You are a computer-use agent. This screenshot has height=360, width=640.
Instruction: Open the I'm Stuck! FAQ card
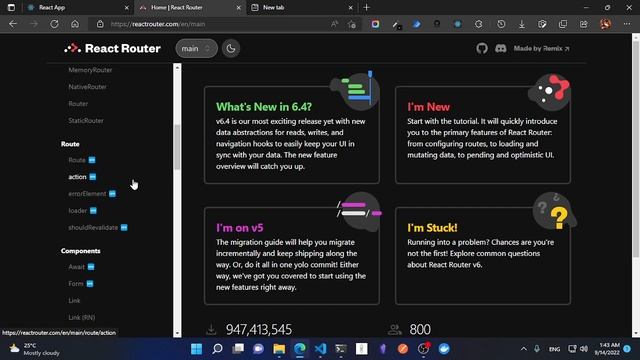(x=482, y=256)
